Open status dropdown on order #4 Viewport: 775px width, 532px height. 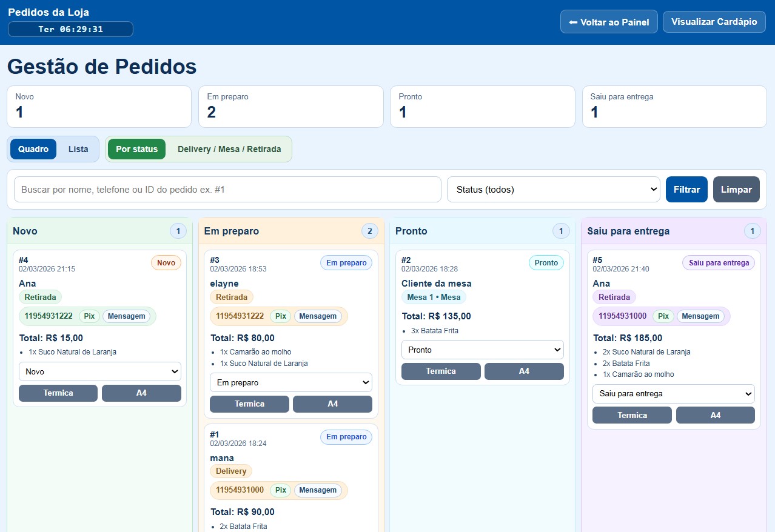[99, 371]
